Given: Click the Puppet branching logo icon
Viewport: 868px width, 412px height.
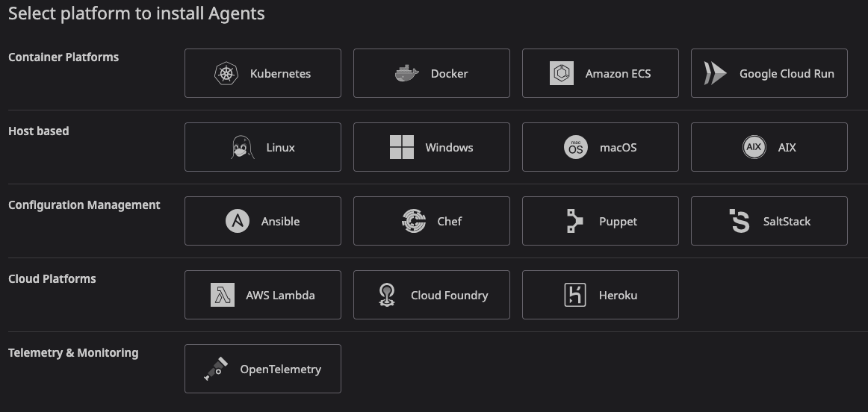Looking at the screenshot, I should [574, 221].
